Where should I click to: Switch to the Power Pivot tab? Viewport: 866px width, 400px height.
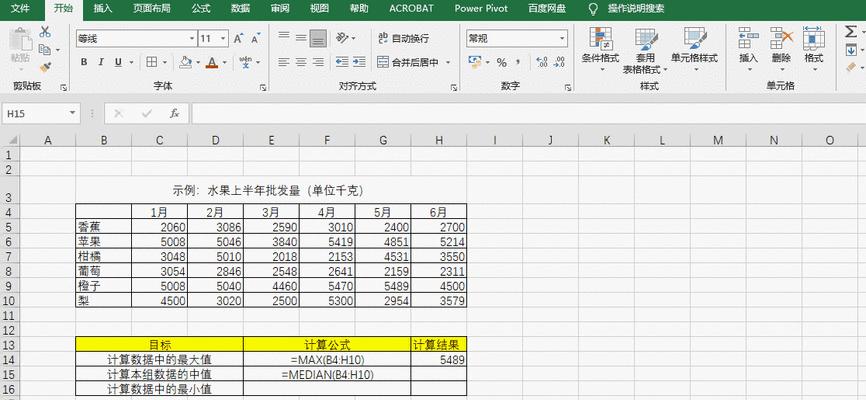(x=481, y=8)
